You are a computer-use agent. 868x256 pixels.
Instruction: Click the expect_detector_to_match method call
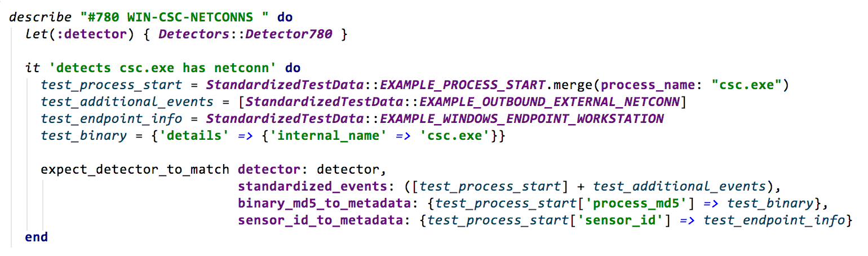point(135,169)
